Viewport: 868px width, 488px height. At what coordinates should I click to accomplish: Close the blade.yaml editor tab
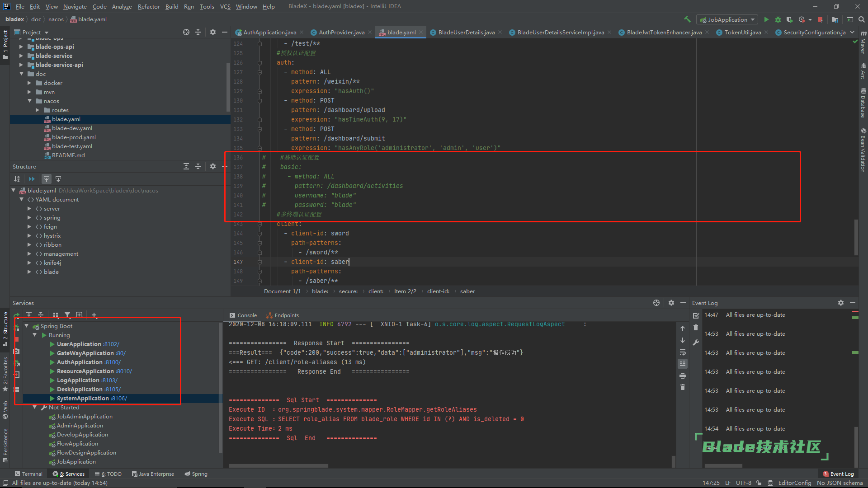421,32
